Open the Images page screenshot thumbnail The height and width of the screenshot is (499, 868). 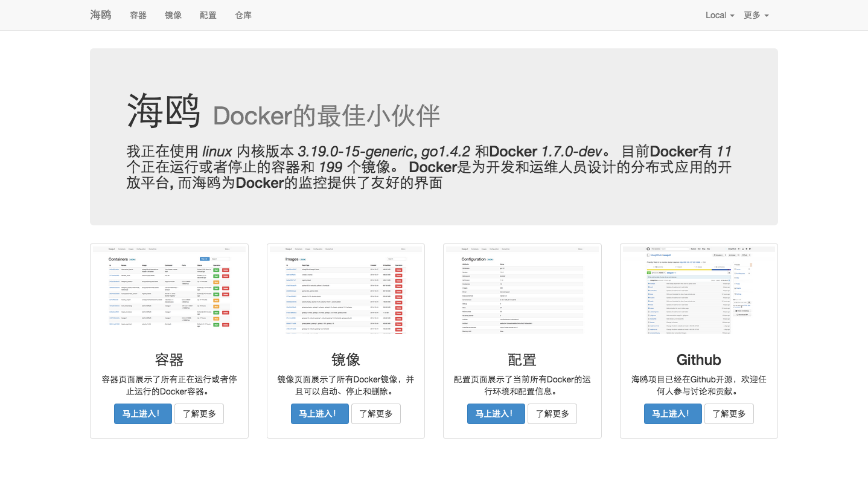346,291
